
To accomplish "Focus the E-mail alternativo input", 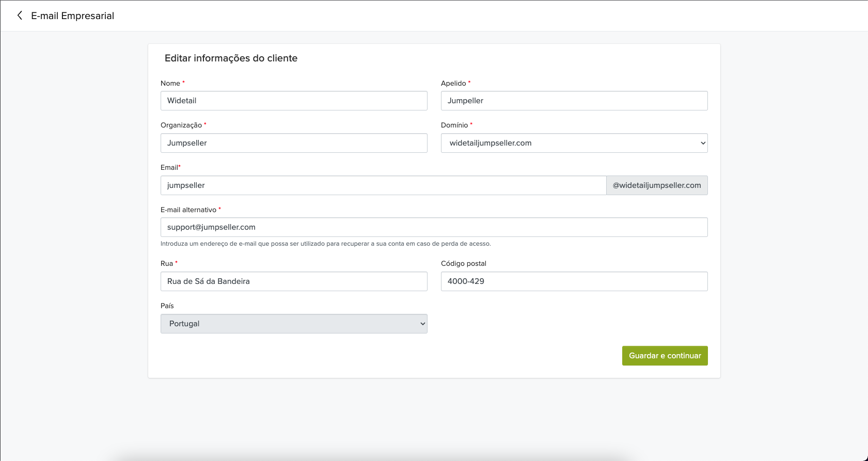I will pos(434,227).
